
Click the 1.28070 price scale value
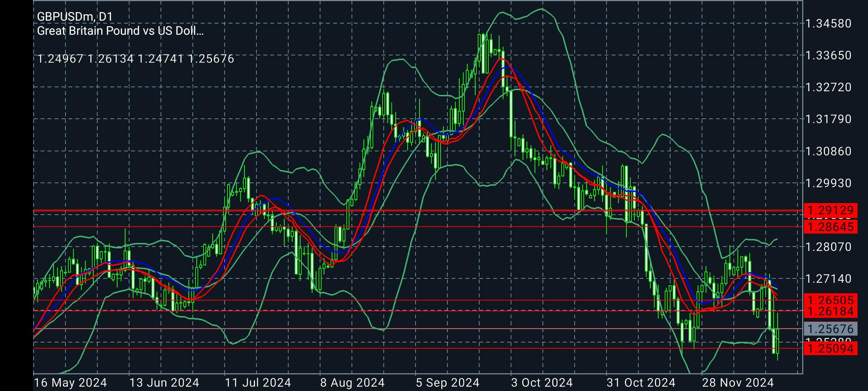[828, 247]
